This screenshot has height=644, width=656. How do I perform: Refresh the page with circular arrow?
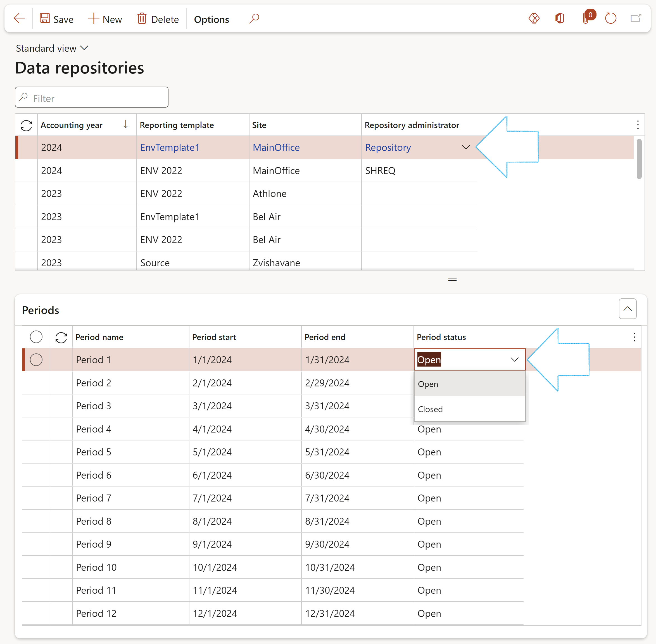[610, 18]
